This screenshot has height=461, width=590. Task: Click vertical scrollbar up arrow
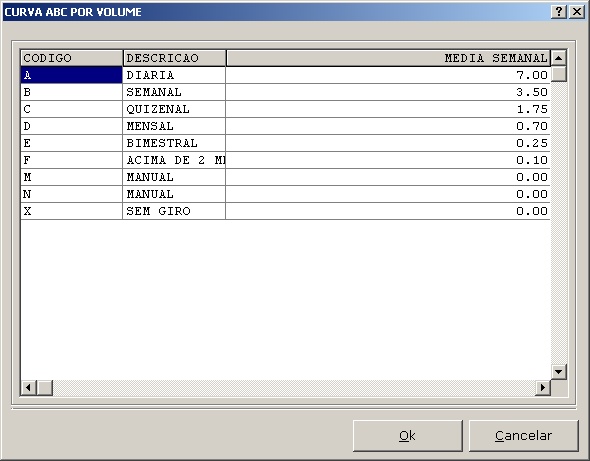tap(559, 58)
